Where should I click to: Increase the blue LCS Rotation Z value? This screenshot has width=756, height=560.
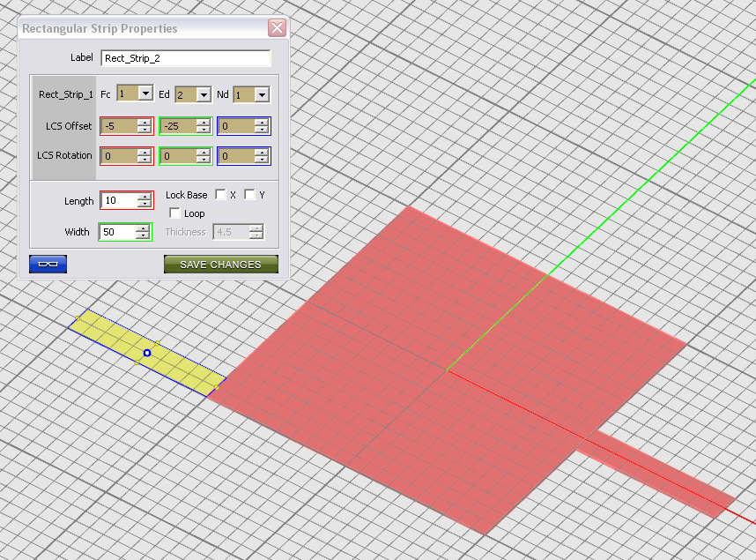coord(261,152)
